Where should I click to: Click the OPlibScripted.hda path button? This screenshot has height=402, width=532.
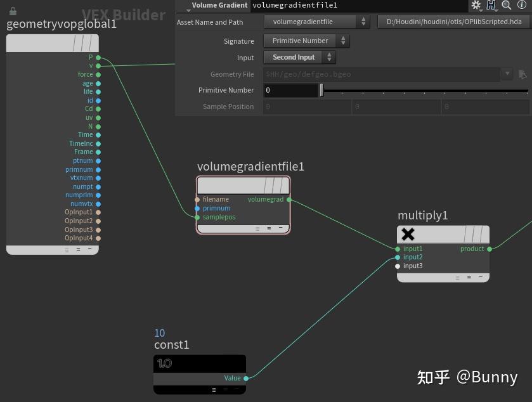pos(454,22)
